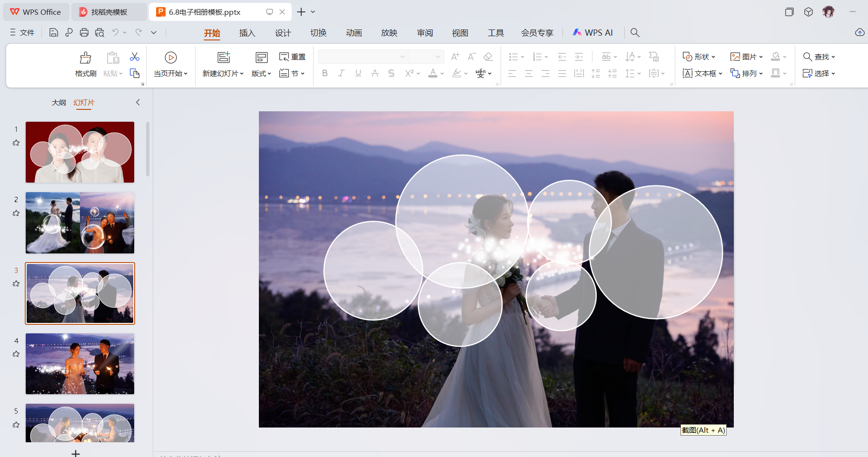
Task: Click the Cut scissors icon
Action: [x=135, y=57]
